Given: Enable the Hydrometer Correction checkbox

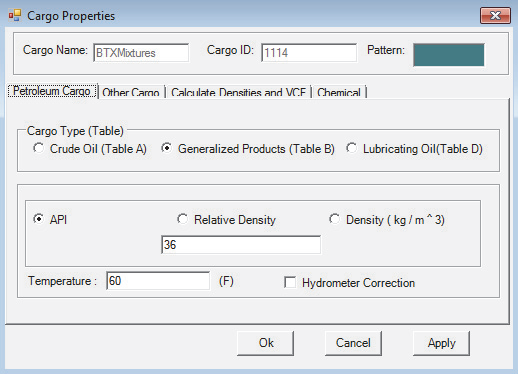Looking at the screenshot, I should [290, 282].
